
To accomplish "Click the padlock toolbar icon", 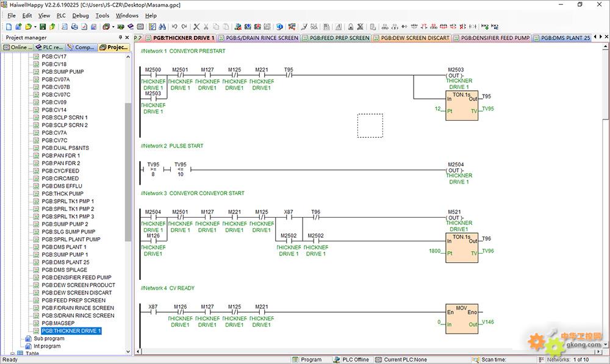I will point(351,27).
